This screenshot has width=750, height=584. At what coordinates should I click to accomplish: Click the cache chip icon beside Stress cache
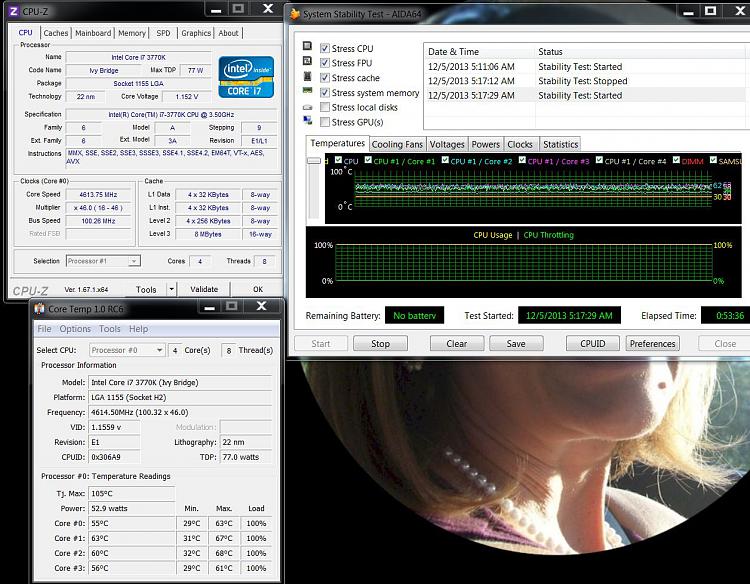(x=308, y=76)
